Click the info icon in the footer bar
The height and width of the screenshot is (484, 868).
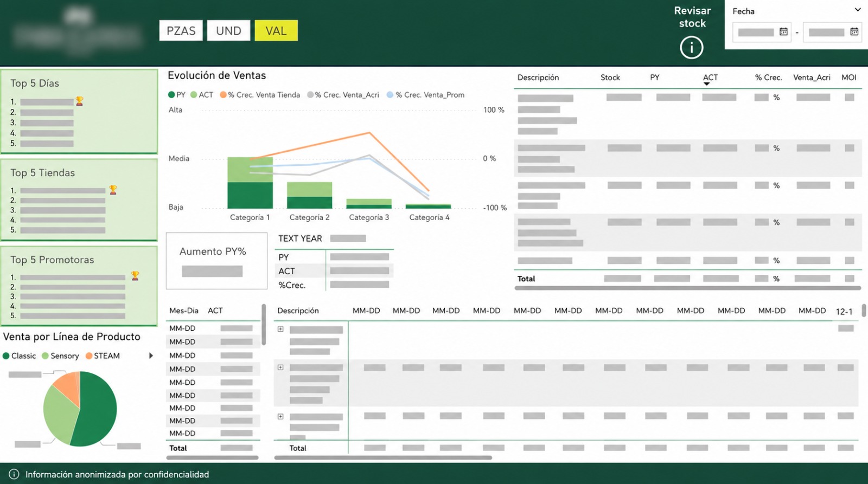14,474
